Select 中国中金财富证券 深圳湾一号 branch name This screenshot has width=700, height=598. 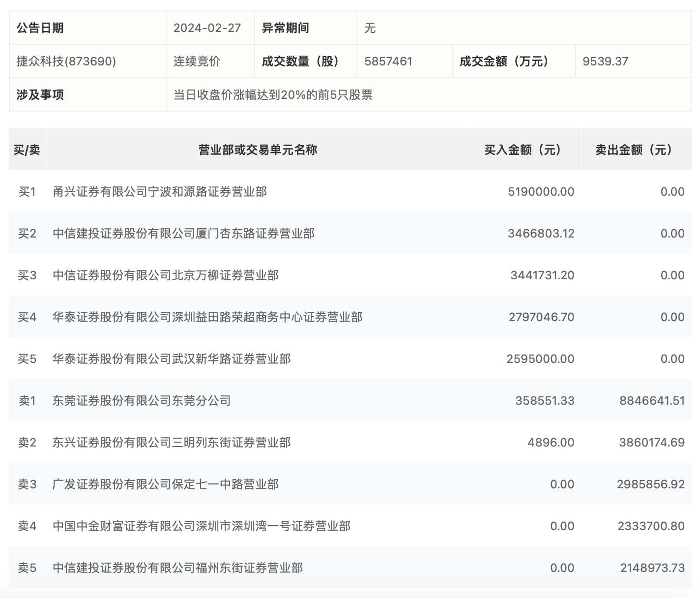(202, 526)
